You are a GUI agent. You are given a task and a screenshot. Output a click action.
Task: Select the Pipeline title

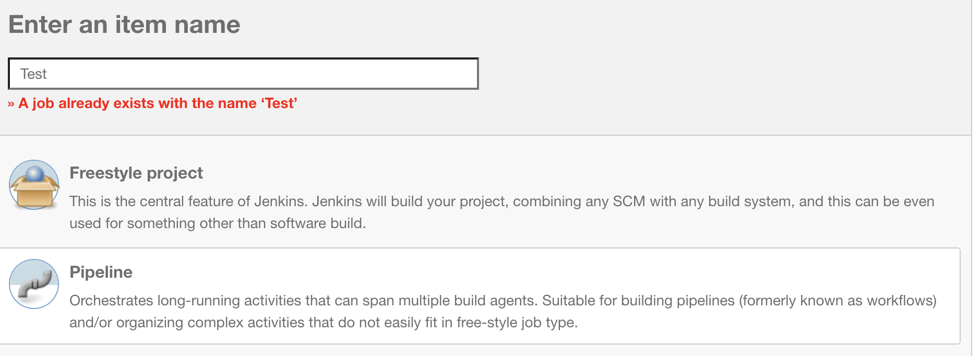[101, 272]
